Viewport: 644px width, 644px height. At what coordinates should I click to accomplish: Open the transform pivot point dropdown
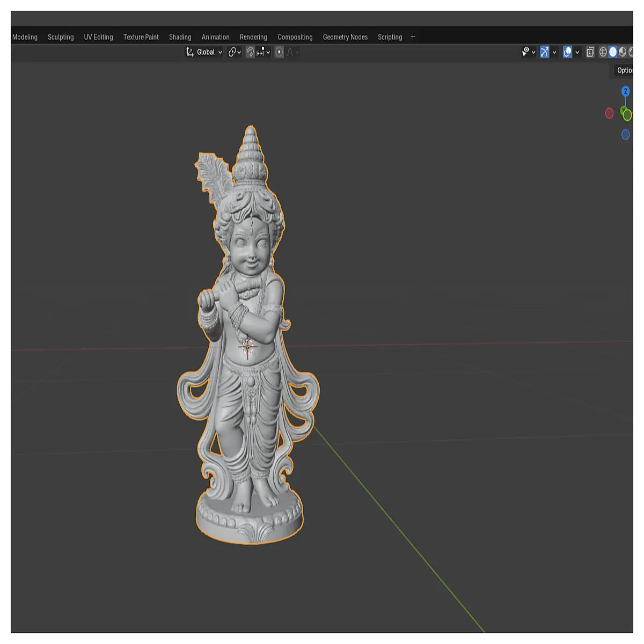235,52
